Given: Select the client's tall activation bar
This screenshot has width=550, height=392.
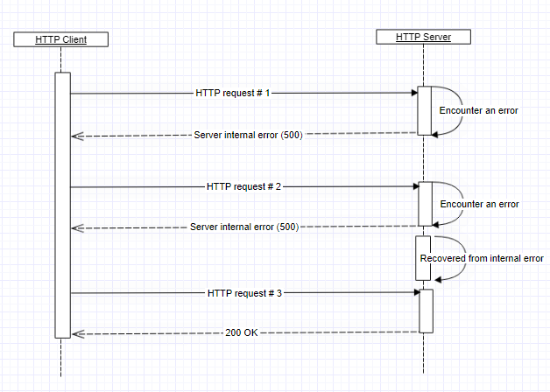Looking at the screenshot, I should [63, 206].
